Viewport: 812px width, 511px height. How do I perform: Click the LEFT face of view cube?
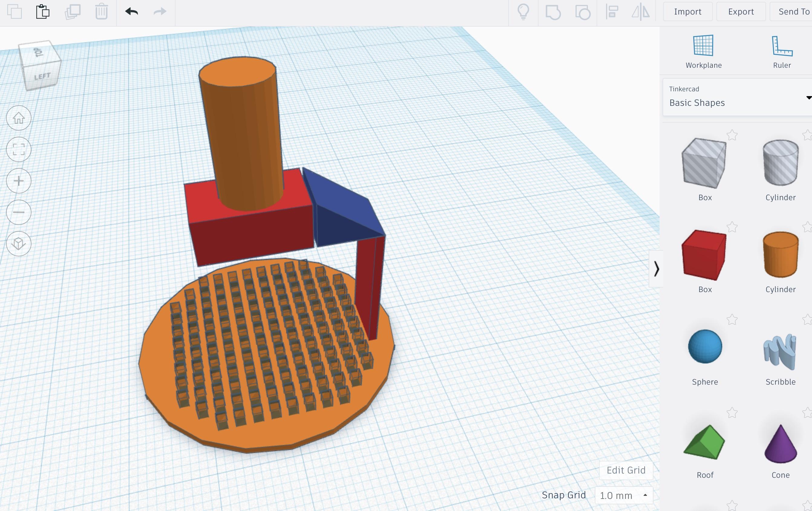pyautogui.click(x=42, y=76)
